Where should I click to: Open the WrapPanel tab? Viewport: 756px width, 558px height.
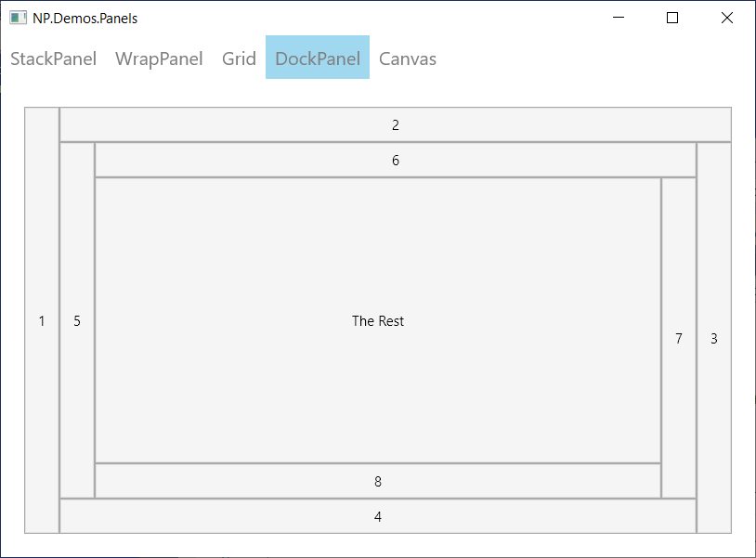[x=159, y=58]
